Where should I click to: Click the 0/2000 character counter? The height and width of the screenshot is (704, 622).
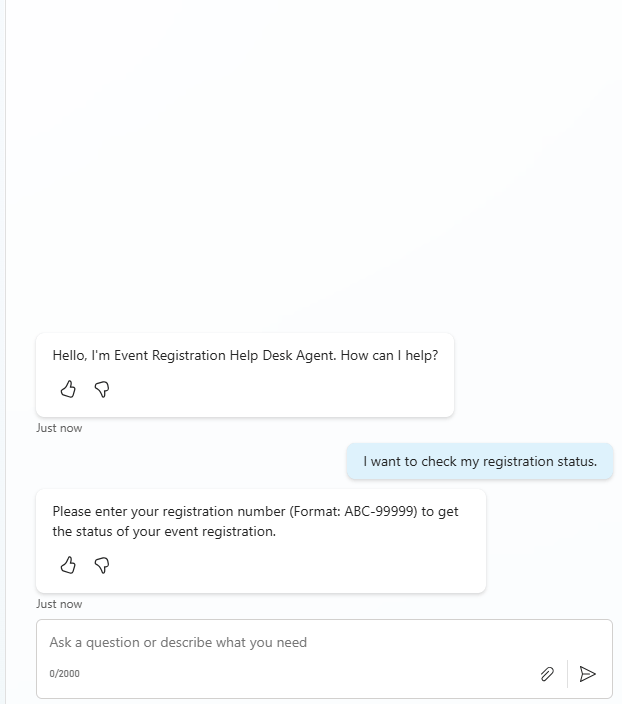[x=64, y=674]
